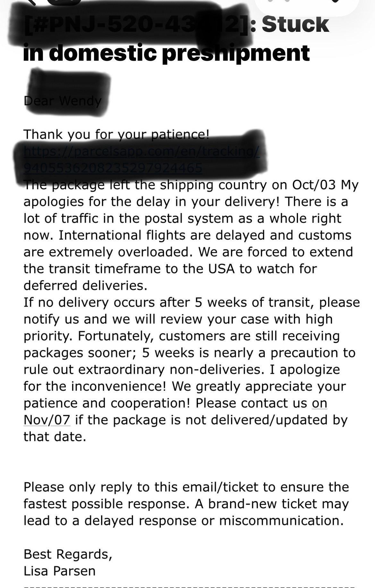Image resolution: width=375 pixels, height=588 pixels.
Task: Tap the word "Fortunately" in the email
Action: tap(116, 336)
